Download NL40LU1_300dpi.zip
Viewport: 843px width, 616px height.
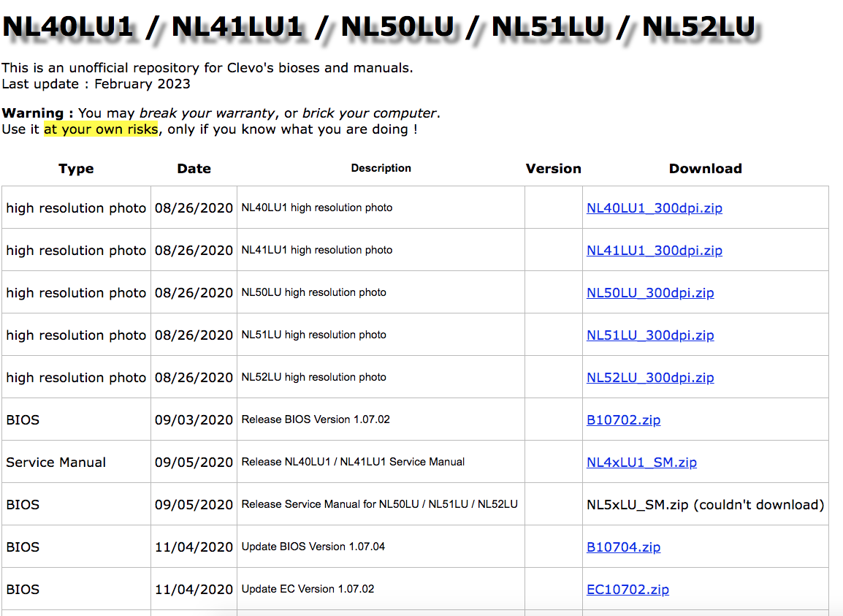tap(655, 208)
